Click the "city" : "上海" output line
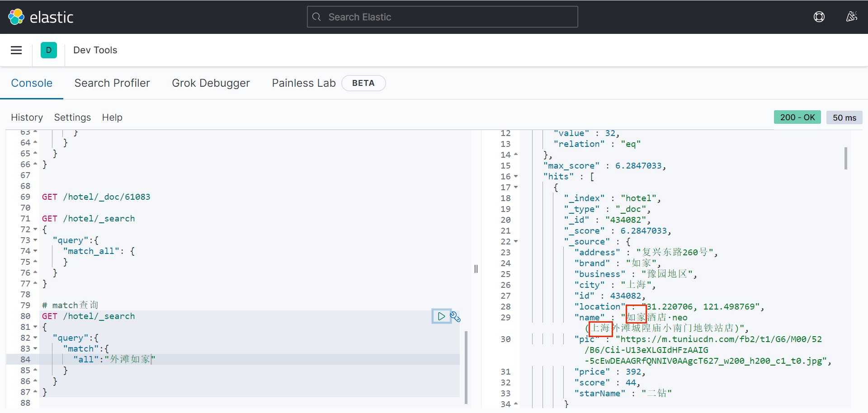 coord(615,285)
